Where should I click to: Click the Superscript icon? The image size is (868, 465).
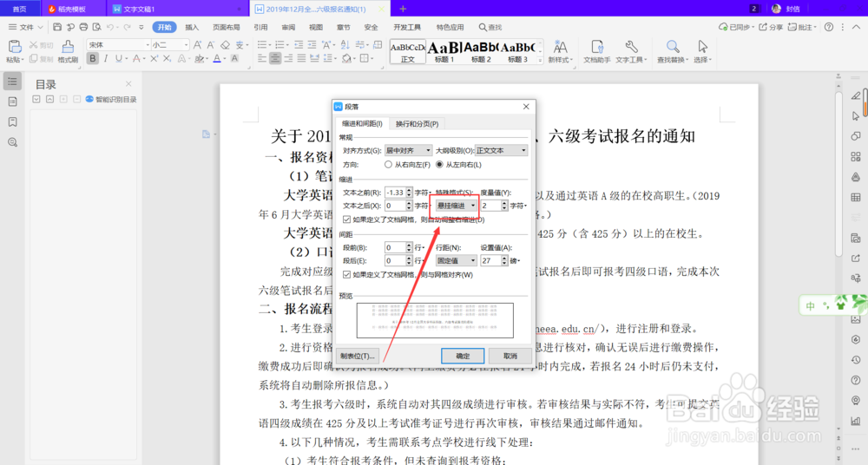point(154,58)
